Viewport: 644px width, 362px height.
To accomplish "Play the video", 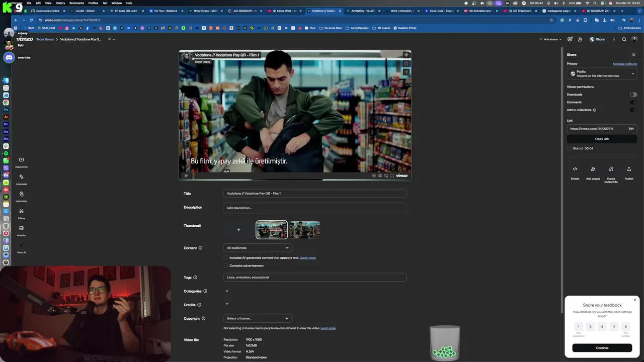I will click(186, 175).
